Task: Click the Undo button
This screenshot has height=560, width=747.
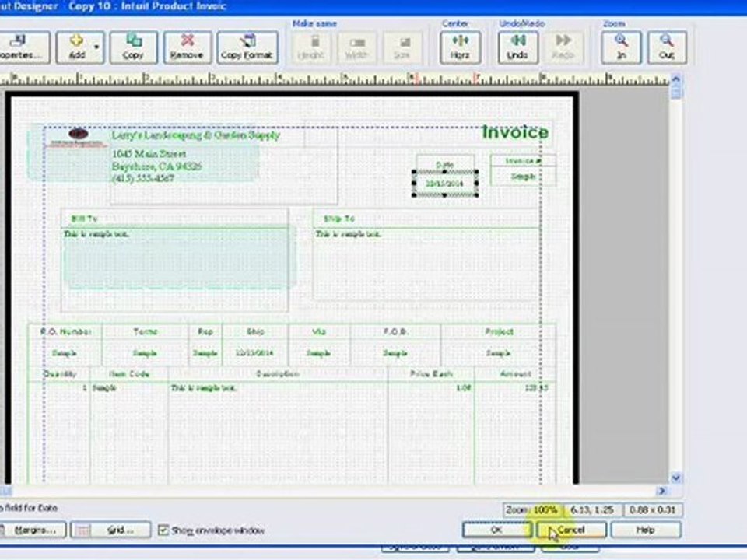Action: [518, 47]
